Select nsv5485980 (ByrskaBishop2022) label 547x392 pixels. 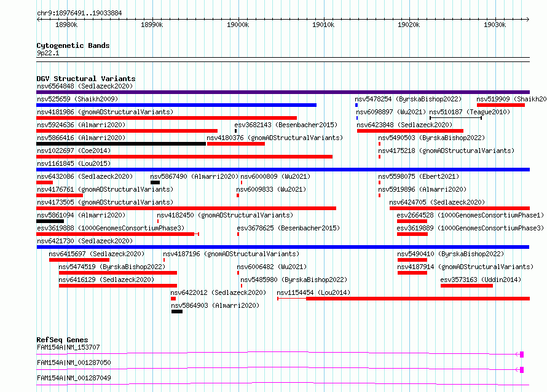294,280
